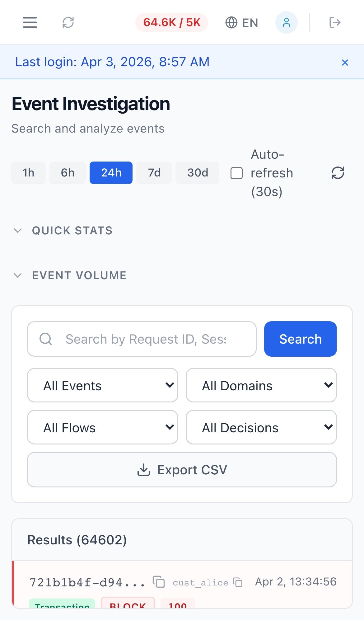Select the 1h time range
Image resolution: width=364 pixels, height=620 pixels.
pos(28,173)
